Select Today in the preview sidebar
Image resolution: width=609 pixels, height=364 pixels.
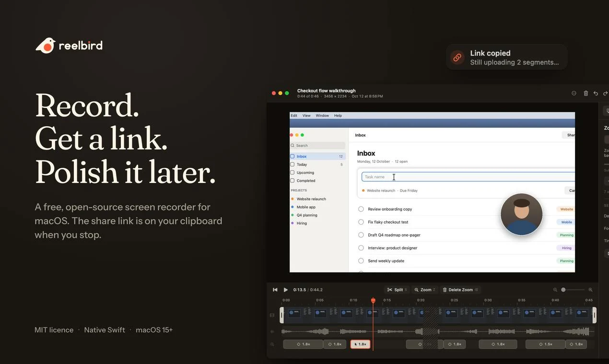tap(317, 164)
